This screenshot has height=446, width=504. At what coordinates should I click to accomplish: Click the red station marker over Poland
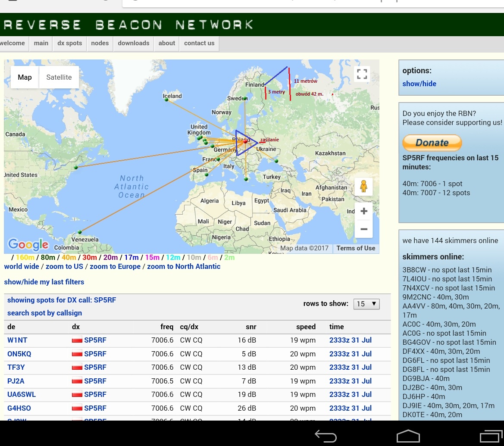coord(245,141)
